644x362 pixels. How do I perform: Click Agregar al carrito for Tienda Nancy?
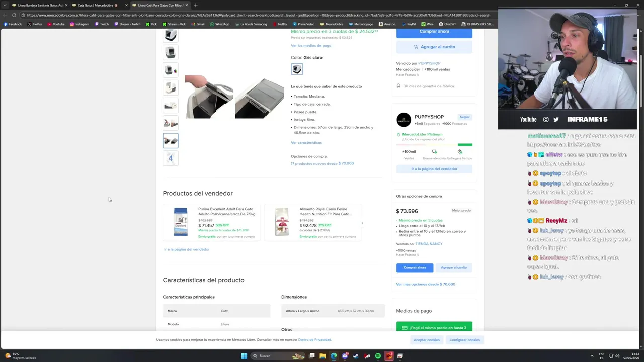coord(454,267)
